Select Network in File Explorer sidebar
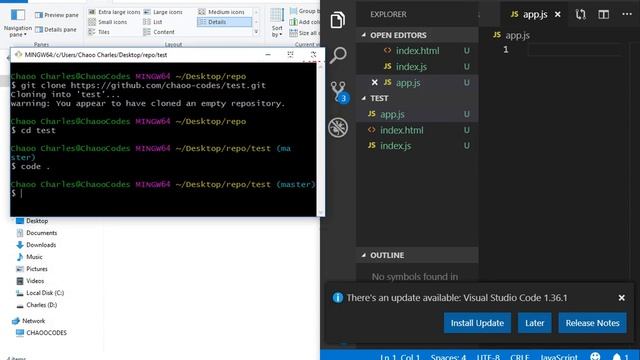This screenshot has width=640, height=360. click(x=29, y=321)
